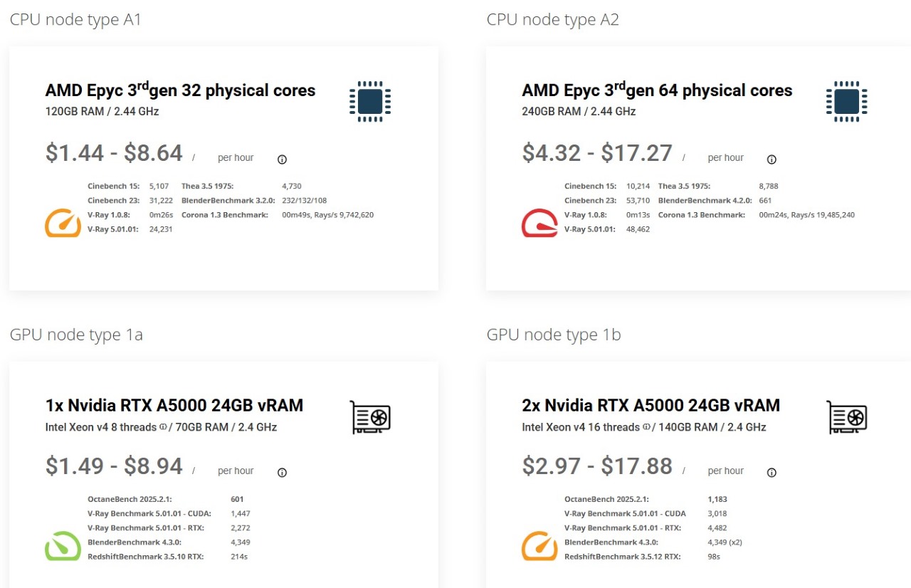
Task: Click the CPU chip icon on node type A1 card
Action: [x=369, y=101]
